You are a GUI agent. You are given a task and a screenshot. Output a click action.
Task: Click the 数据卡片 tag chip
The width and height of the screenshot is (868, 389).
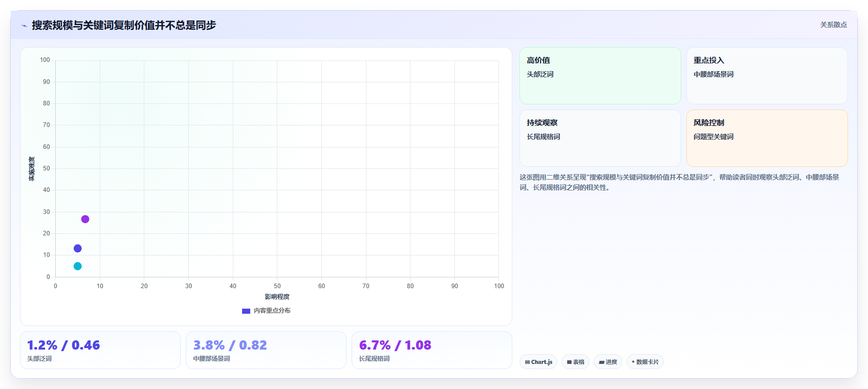coord(645,362)
